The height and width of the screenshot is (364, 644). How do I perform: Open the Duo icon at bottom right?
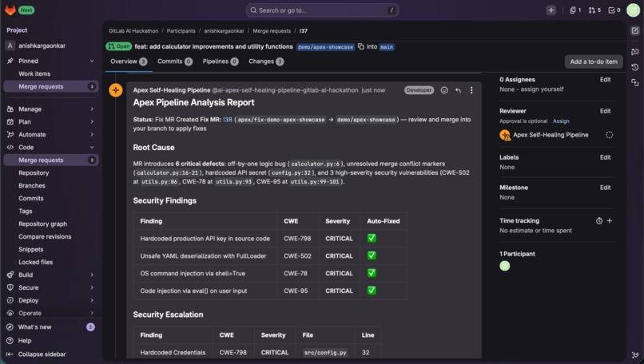pyautogui.click(x=635, y=355)
